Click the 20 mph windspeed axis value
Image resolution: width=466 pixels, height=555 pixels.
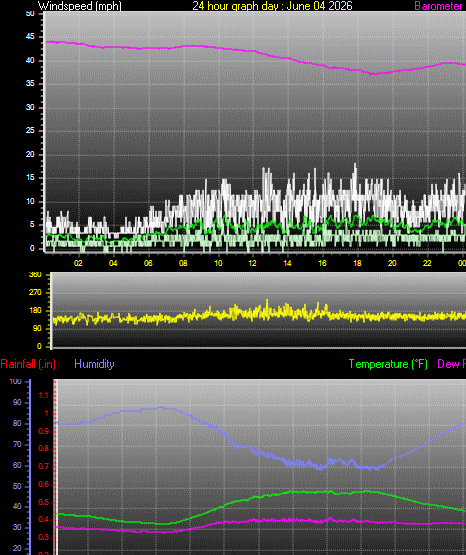30,154
